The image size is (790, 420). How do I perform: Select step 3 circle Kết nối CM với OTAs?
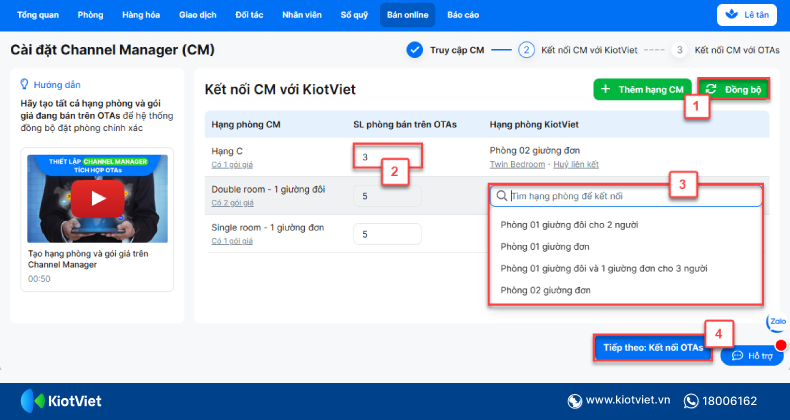click(679, 50)
